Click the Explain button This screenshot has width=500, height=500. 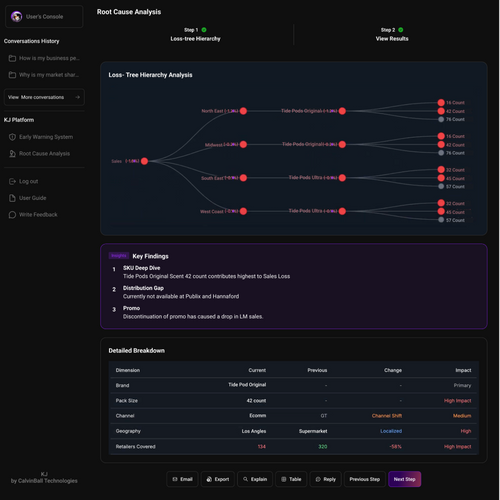[255, 479]
